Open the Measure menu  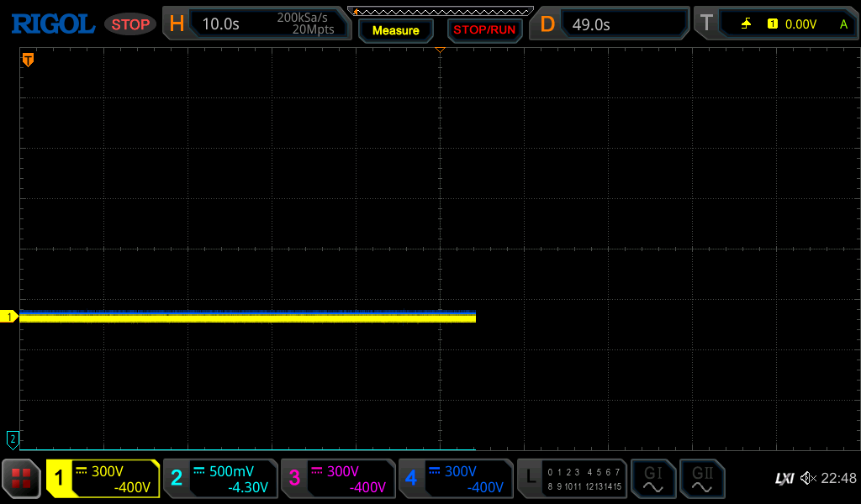coord(395,30)
